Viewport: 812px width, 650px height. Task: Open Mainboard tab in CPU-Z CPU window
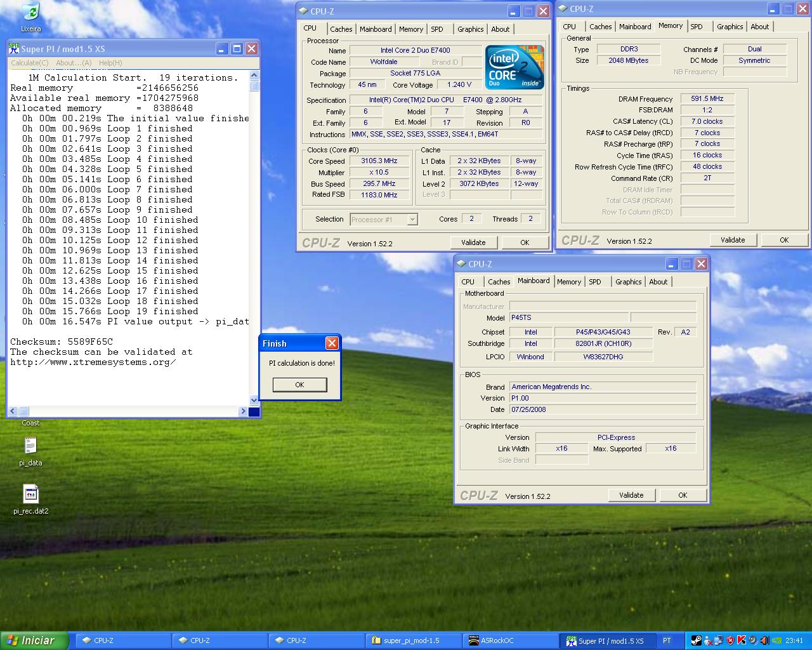tap(376, 29)
